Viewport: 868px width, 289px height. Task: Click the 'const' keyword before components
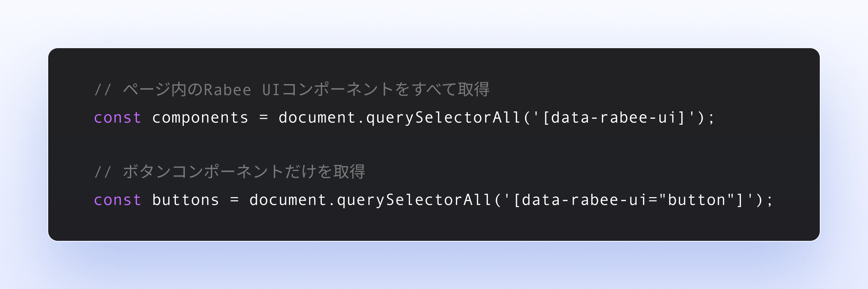(x=118, y=118)
